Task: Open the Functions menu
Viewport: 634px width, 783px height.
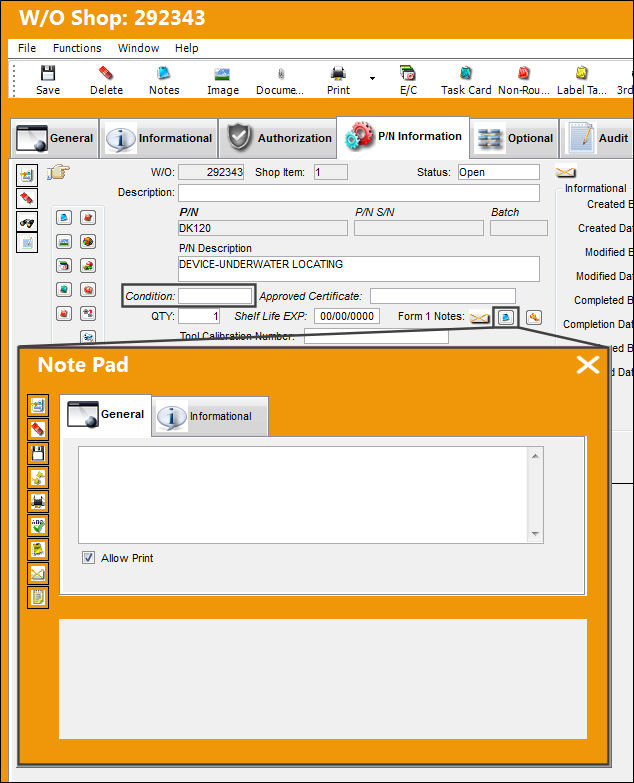Action: tap(77, 48)
